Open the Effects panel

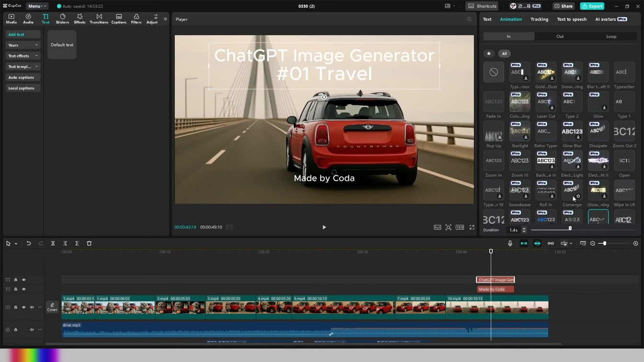coord(80,19)
